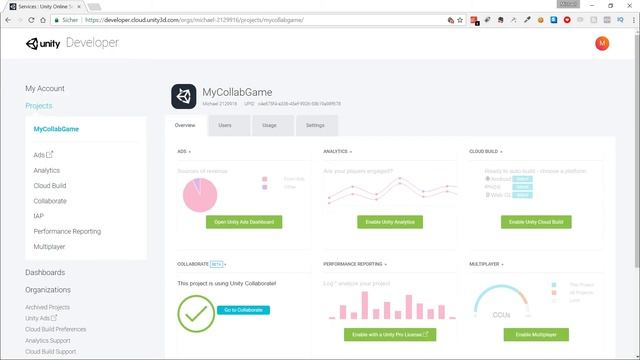Switch to the Overview tab
640x360 pixels.
tap(185, 125)
